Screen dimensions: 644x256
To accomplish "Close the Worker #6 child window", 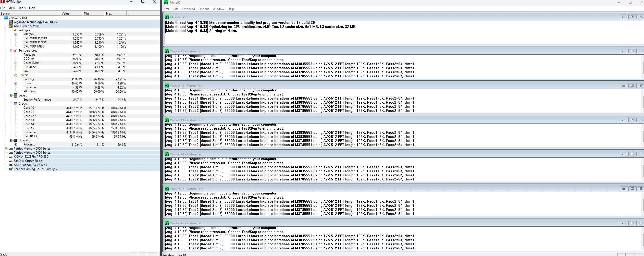I will [641, 223].
